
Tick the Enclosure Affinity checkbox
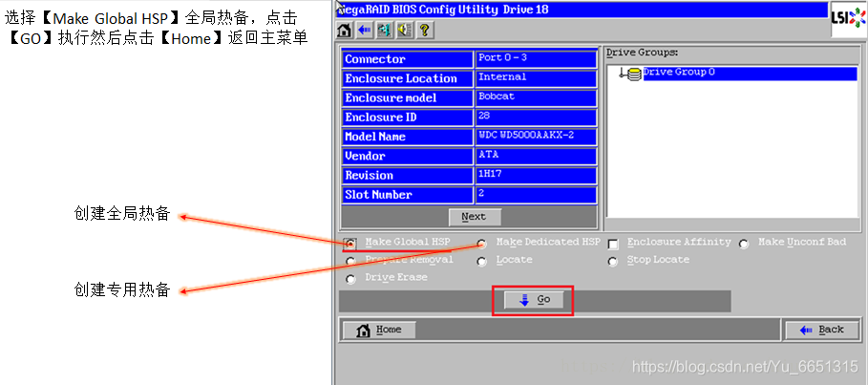pyautogui.click(x=613, y=244)
